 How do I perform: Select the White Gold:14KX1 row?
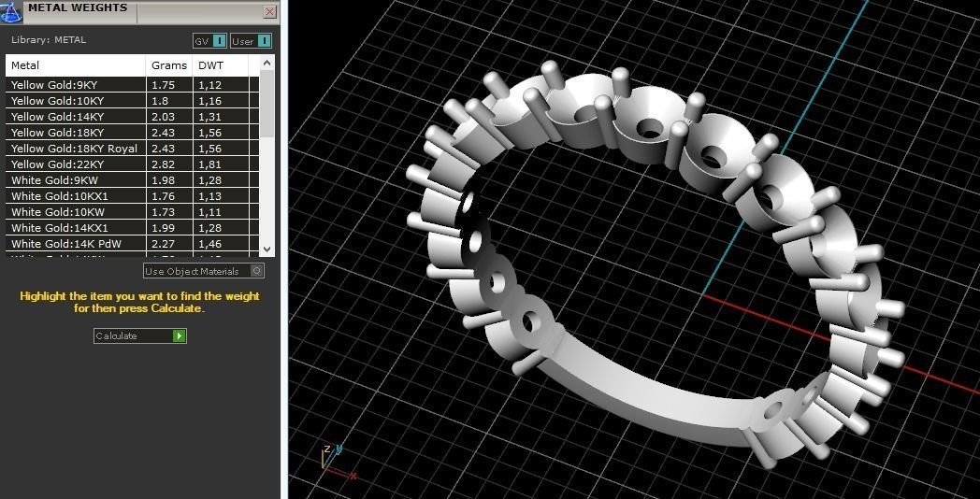click(132, 228)
